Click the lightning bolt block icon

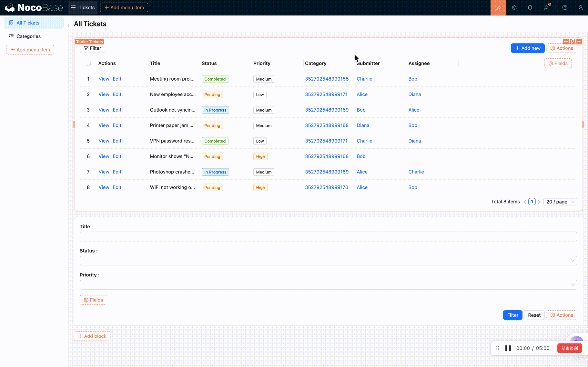pos(572,42)
